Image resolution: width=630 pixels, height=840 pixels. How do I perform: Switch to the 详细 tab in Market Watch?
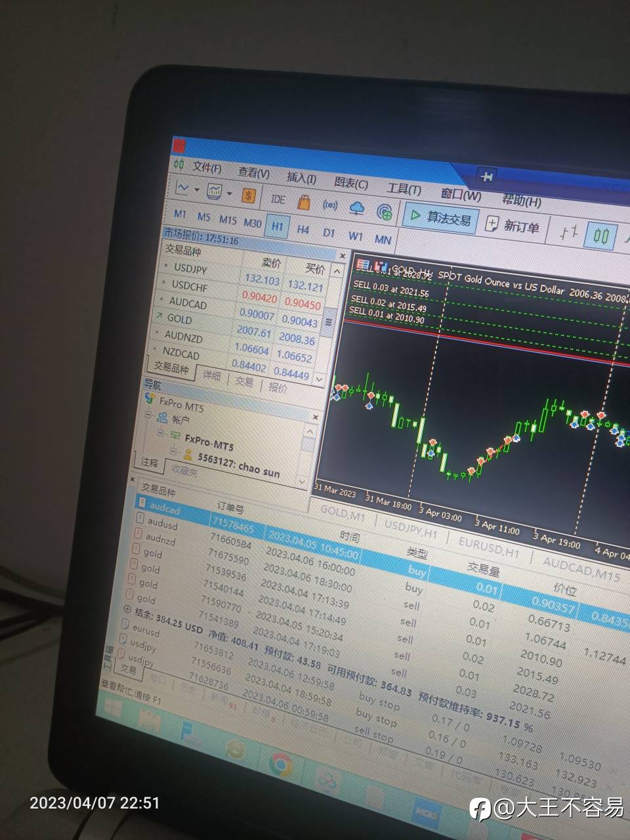211,375
